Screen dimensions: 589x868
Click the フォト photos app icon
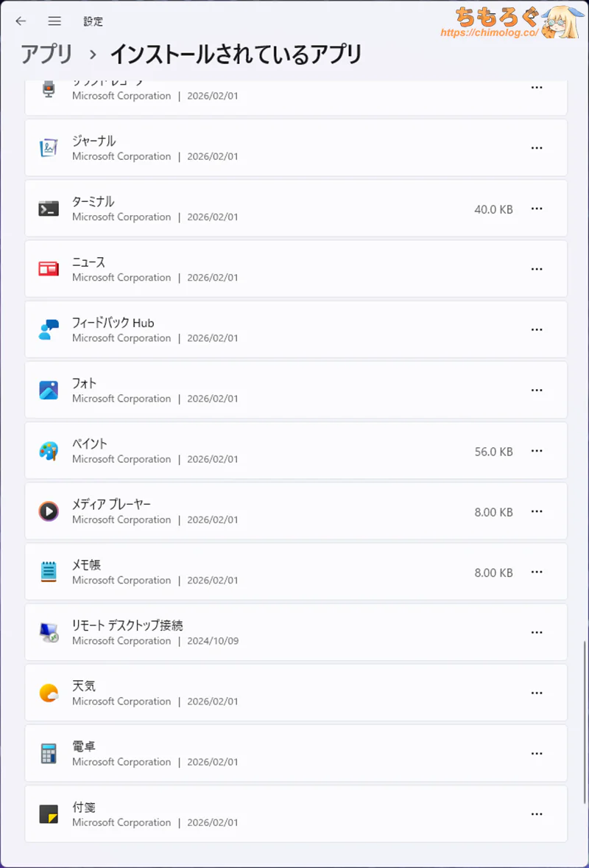point(49,390)
